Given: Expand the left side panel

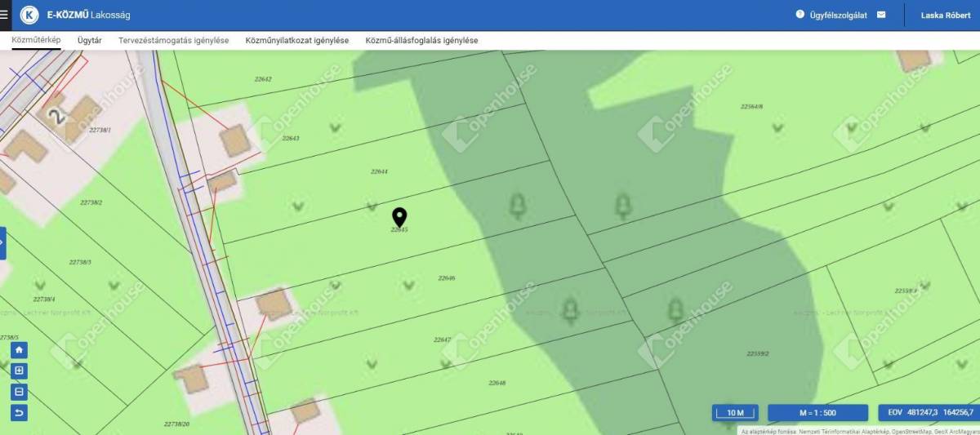Looking at the screenshot, I should [3, 242].
